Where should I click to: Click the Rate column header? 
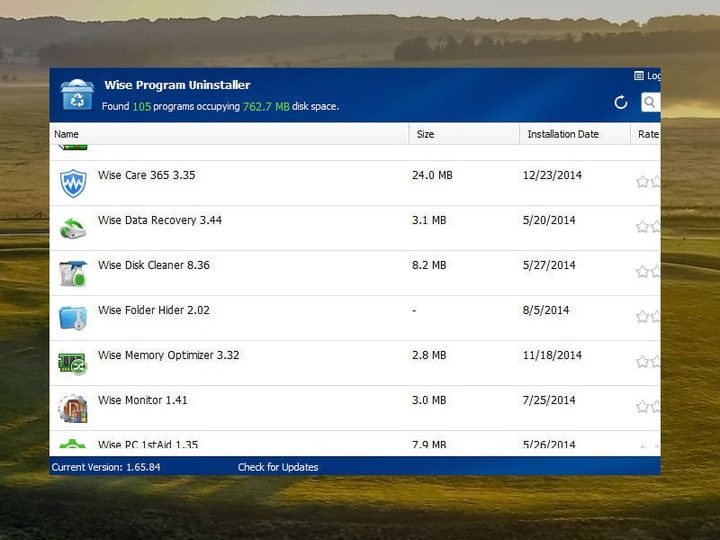pos(648,134)
